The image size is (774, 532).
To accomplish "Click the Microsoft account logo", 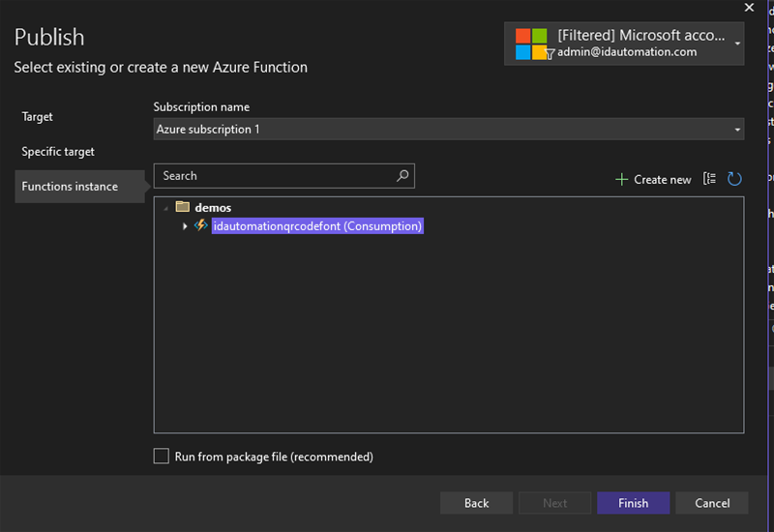I will pyautogui.click(x=531, y=44).
